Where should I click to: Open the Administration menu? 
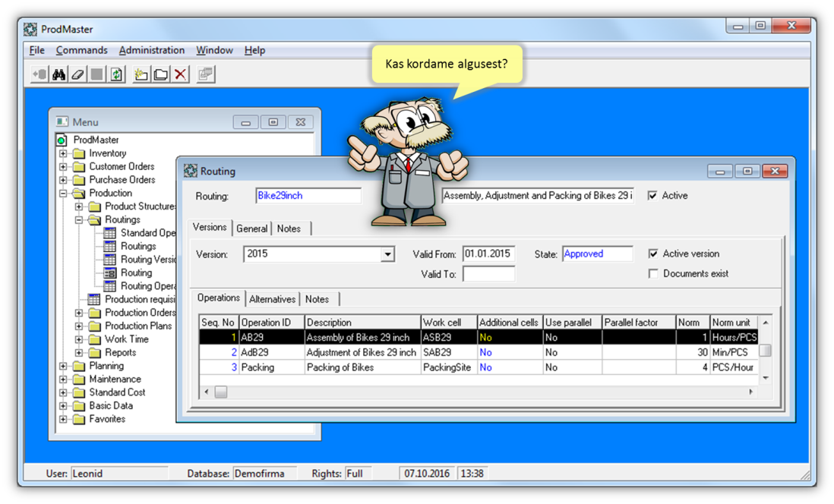click(x=151, y=50)
